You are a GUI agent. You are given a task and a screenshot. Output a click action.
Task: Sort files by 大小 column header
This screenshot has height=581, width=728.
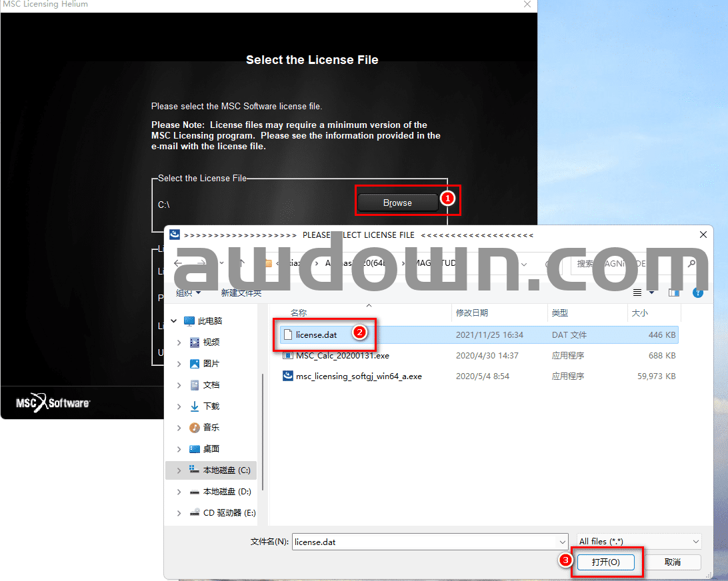point(639,312)
